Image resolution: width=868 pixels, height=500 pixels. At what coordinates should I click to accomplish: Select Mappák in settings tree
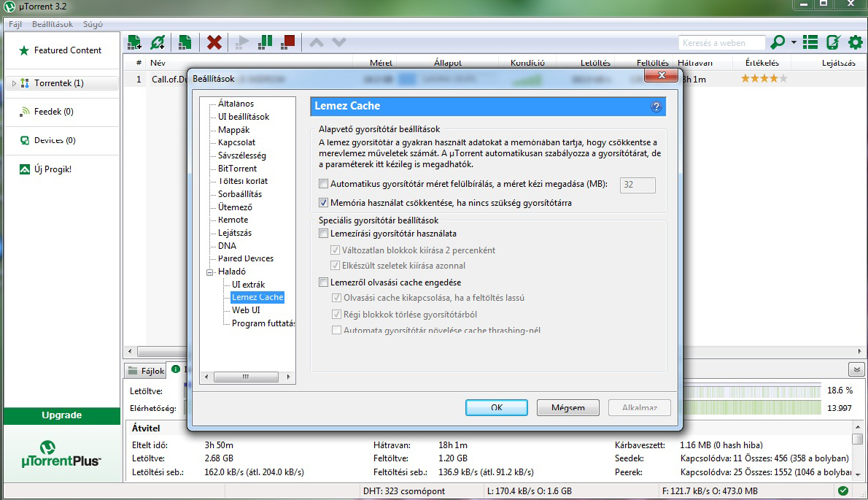233,130
